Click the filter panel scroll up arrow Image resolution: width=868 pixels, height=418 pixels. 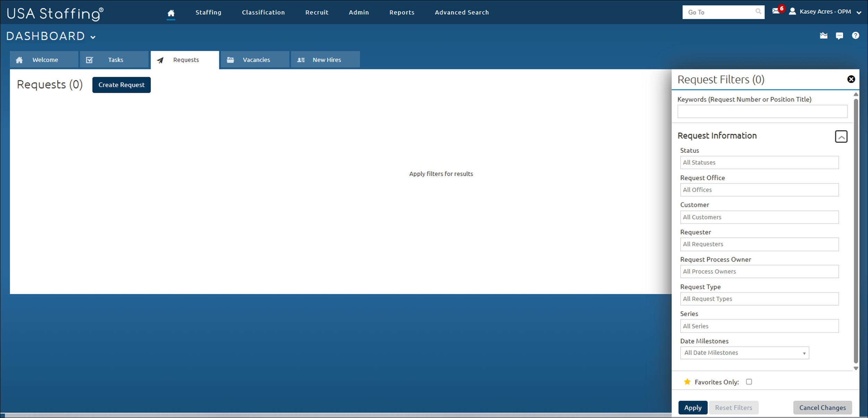tap(856, 94)
